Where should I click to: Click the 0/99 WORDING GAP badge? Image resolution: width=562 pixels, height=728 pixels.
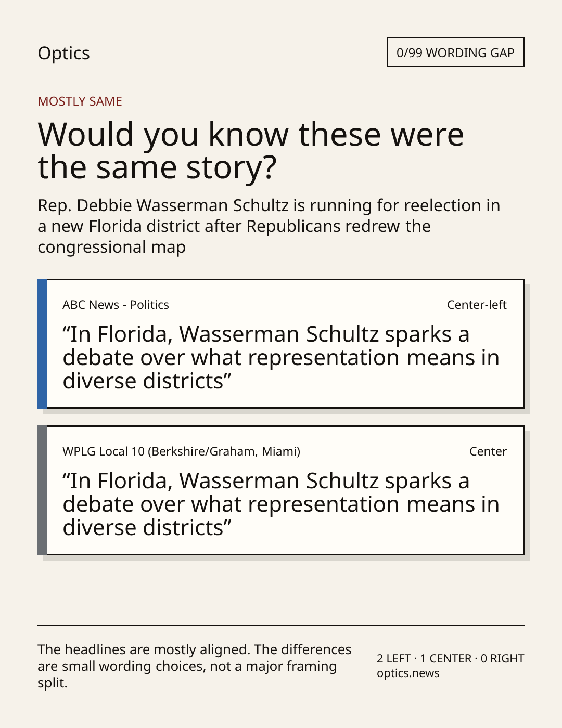tap(455, 53)
